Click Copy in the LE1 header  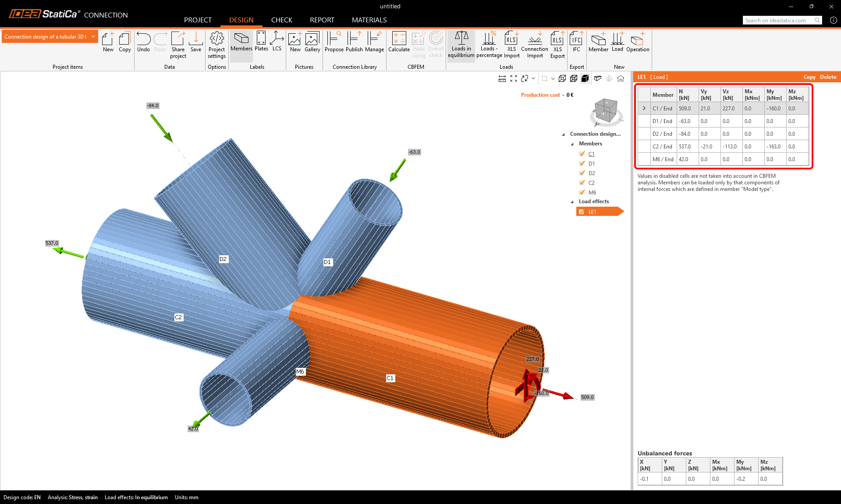[x=809, y=77]
